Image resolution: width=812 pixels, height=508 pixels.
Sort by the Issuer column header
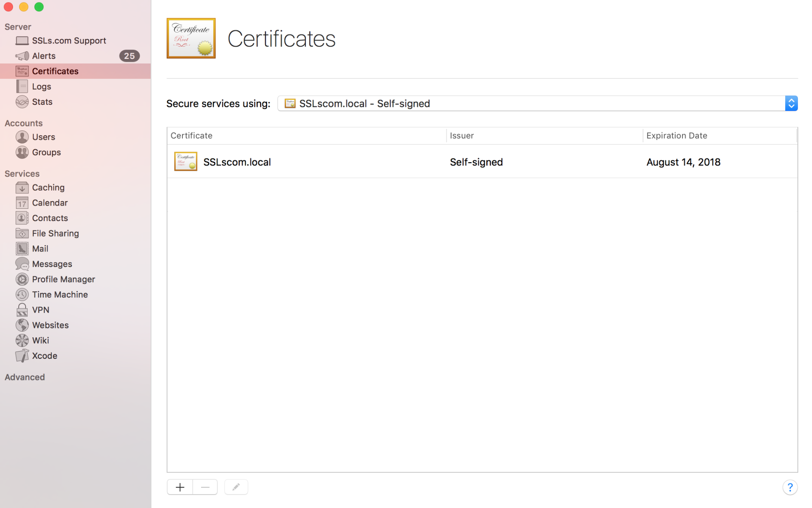(544, 136)
